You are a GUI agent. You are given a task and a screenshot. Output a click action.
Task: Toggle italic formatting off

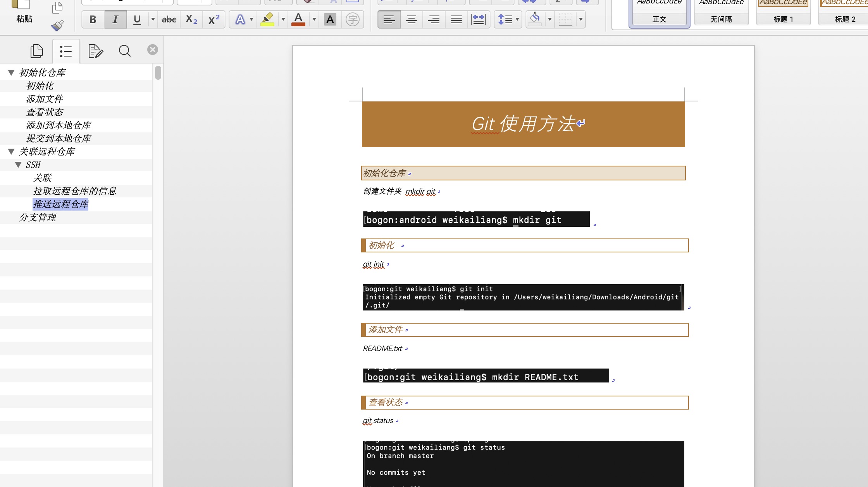pyautogui.click(x=115, y=19)
